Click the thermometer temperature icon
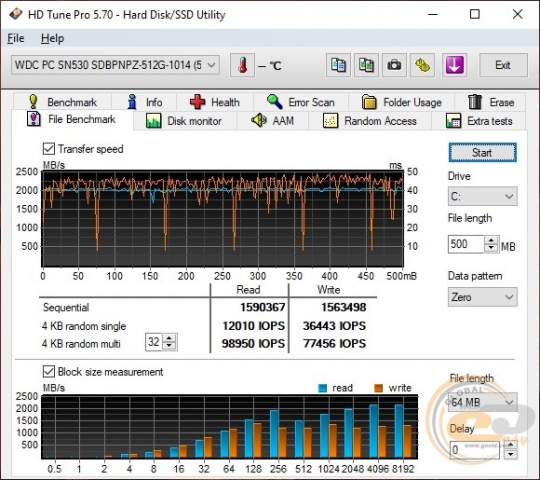 coord(242,65)
